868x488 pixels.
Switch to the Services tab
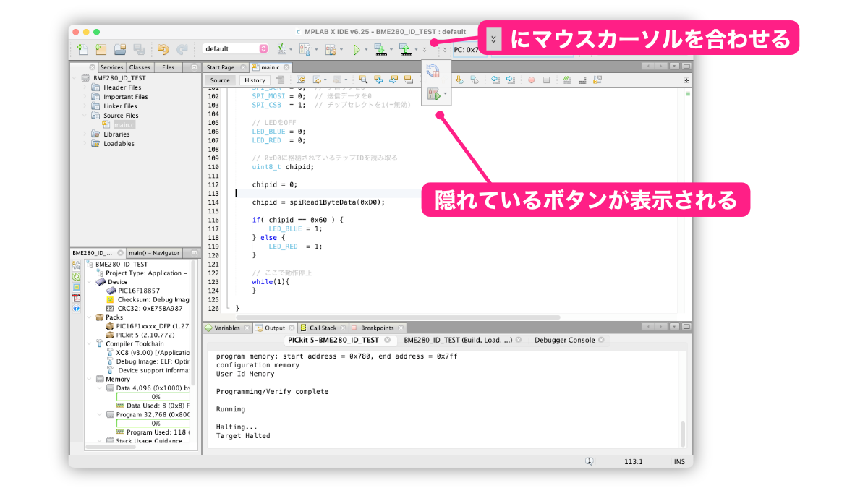point(111,67)
